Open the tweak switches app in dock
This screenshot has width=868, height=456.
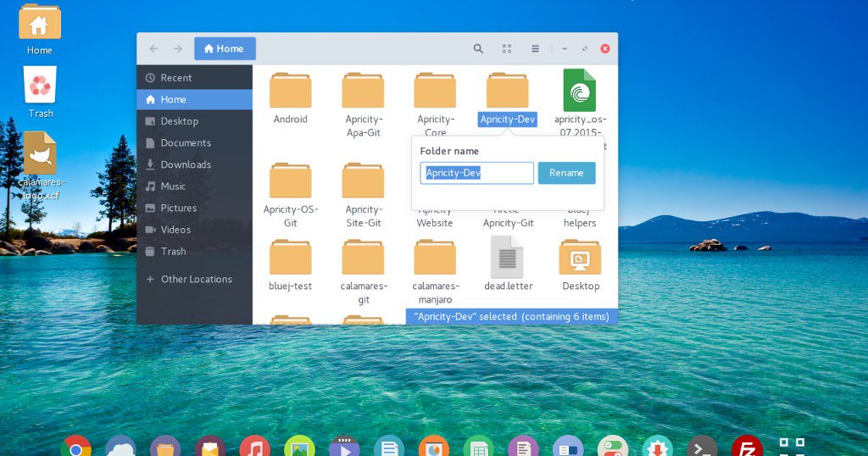coord(613,448)
